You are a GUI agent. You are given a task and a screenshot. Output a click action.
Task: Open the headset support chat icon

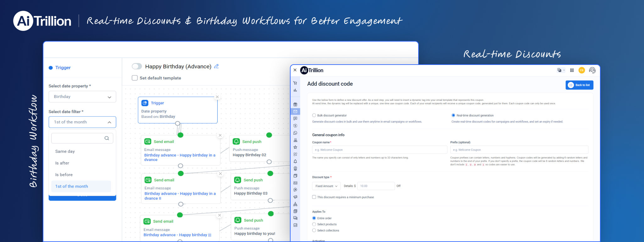click(592, 70)
